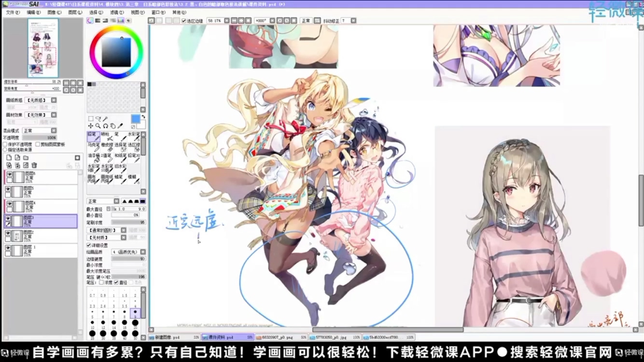This screenshot has width=644, height=362.
Task: Enable 指定选取来源 checkbox
Action: point(5,150)
